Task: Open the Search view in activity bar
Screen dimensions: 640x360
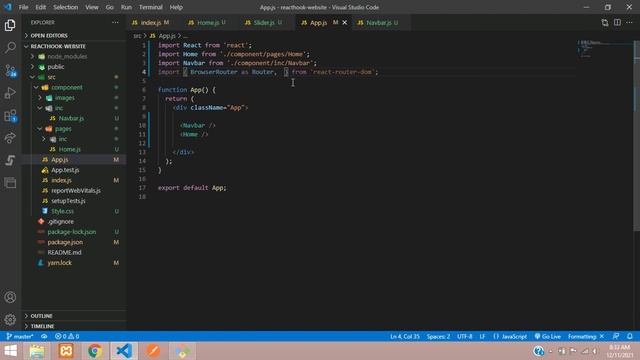Action: 10,47
